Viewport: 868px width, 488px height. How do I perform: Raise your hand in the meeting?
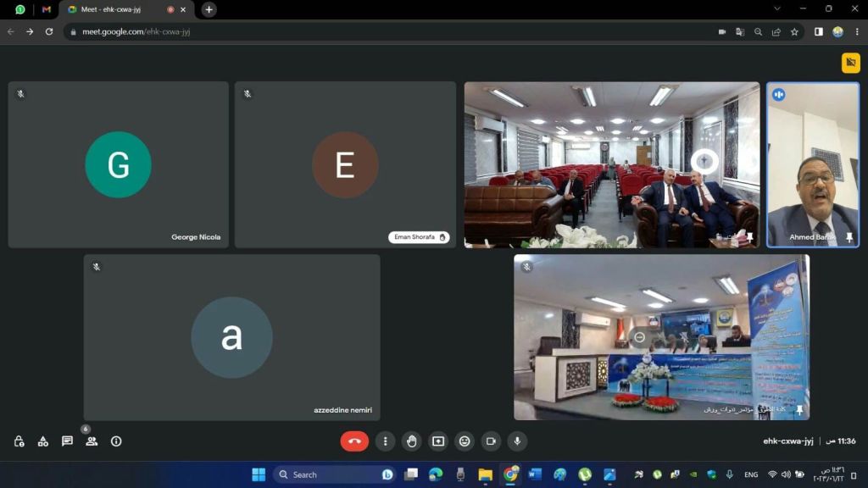(412, 441)
